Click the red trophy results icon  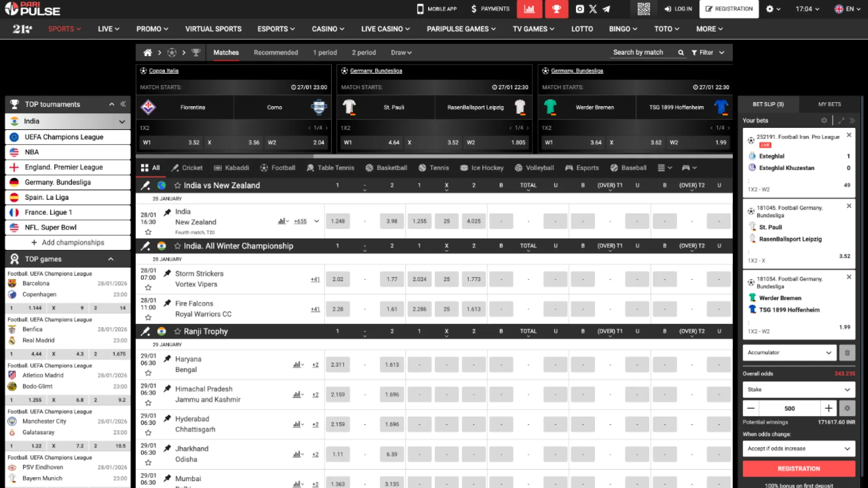(x=557, y=9)
